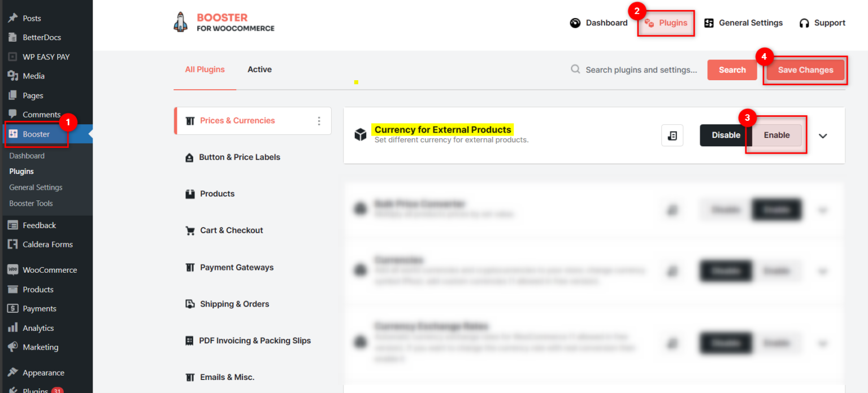Click the Cart & Checkout cart icon
The height and width of the screenshot is (393, 868).
190,230
